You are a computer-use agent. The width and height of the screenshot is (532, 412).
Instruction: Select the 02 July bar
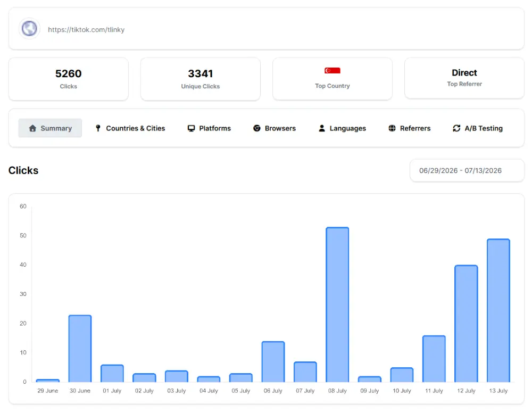point(144,378)
